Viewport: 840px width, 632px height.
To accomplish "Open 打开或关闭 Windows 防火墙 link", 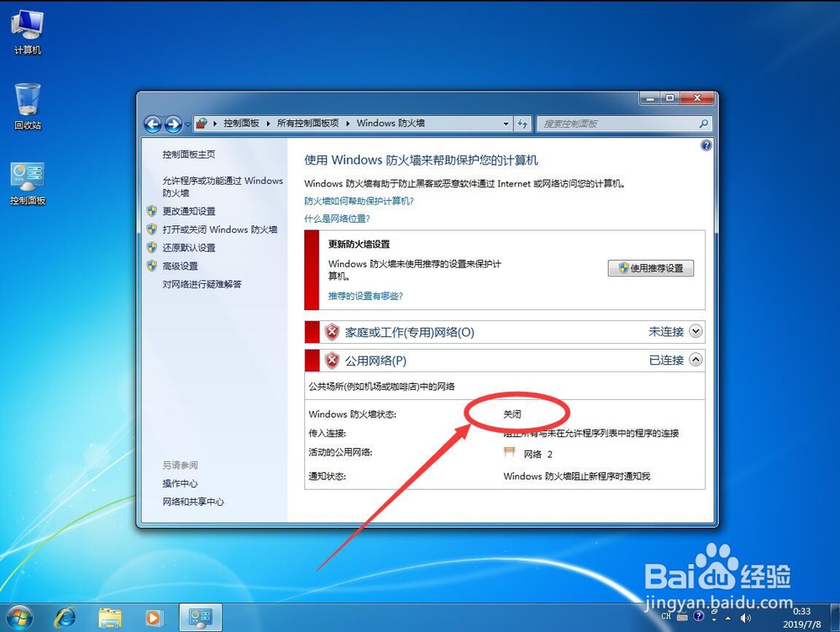I will point(219,229).
